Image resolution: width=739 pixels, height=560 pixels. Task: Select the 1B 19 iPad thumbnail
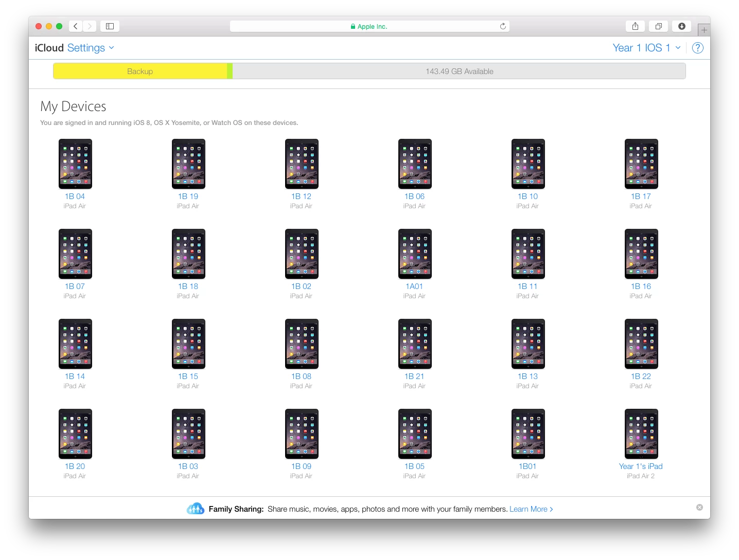tap(188, 164)
